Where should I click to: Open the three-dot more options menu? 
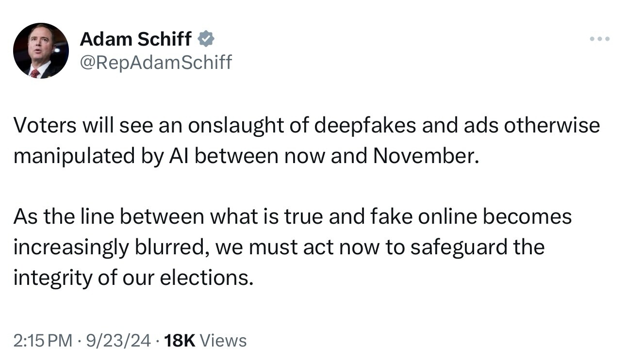click(x=599, y=38)
